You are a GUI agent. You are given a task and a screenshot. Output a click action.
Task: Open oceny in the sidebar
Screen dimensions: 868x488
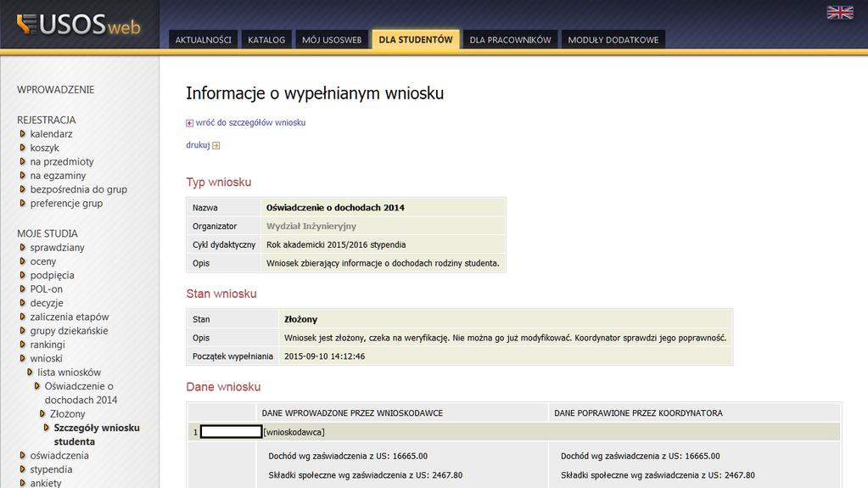point(43,261)
